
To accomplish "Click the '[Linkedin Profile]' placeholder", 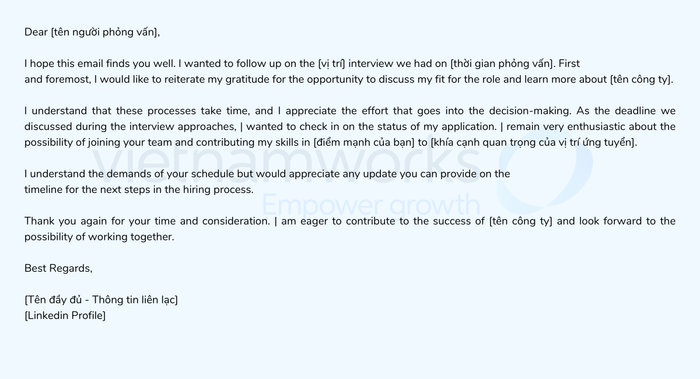I will 65,316.
